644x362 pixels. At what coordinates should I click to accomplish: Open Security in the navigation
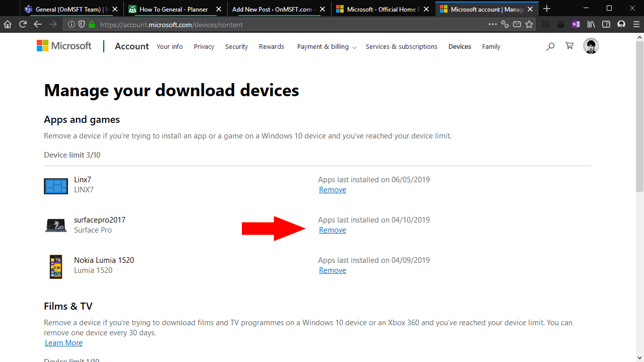[236, 46]
